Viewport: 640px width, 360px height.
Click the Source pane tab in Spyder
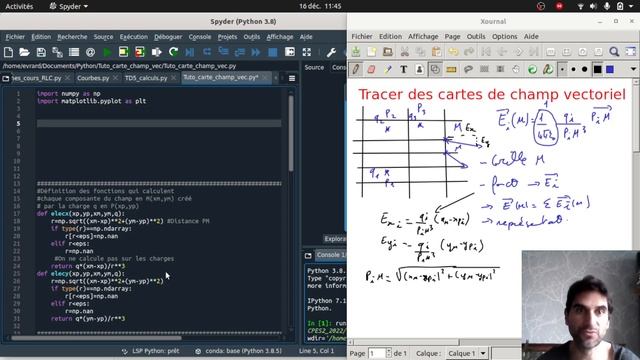(314, 67)
